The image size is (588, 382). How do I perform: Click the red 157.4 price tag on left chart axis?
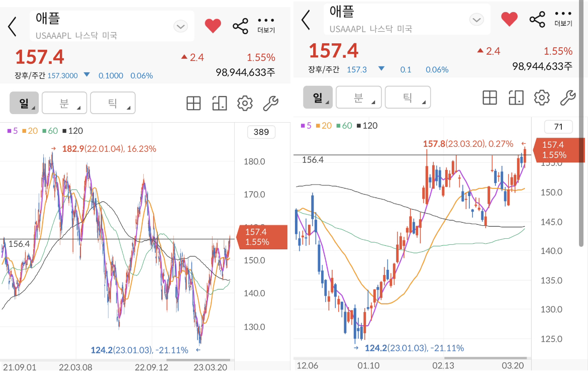click(262, 237)
